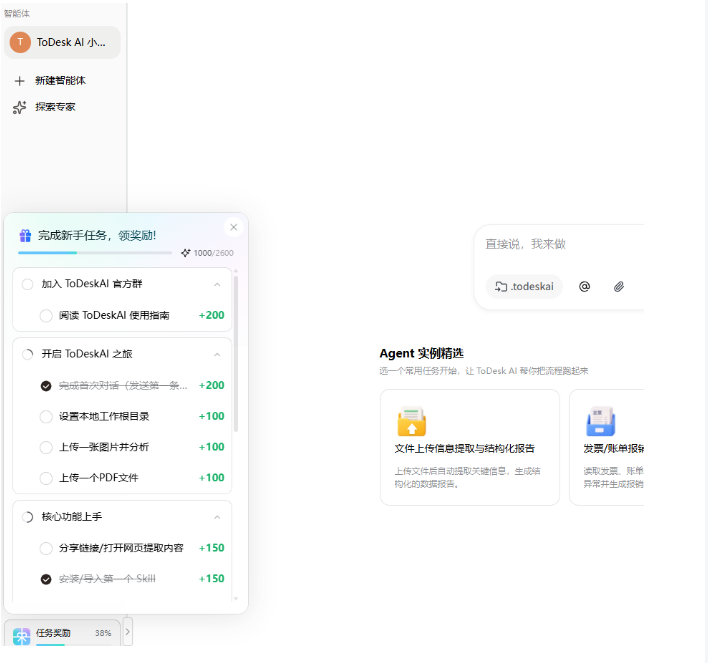Screen dimensions: 708x663
Task: Select 新建智能体 in the sidebar
Action: point(61,80)
